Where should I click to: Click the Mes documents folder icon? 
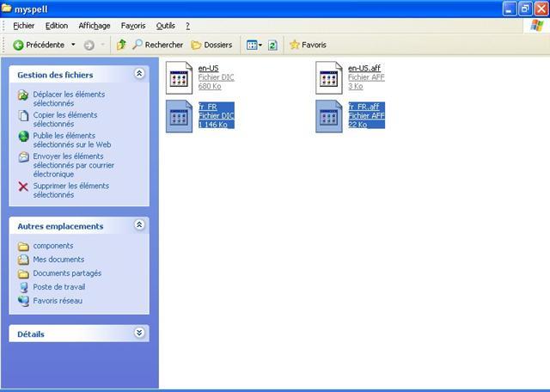click(23, 260)
